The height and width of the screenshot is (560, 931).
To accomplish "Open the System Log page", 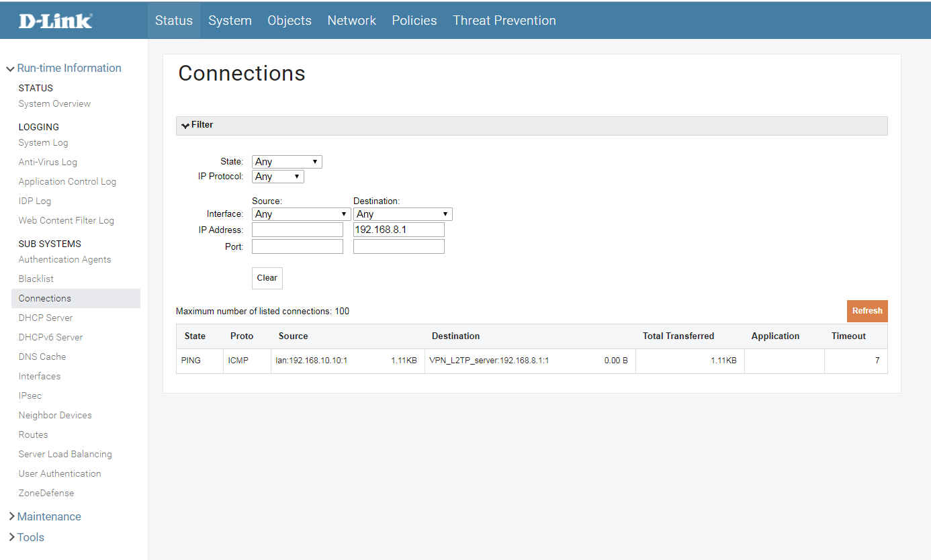I will [x=43, y=142].
